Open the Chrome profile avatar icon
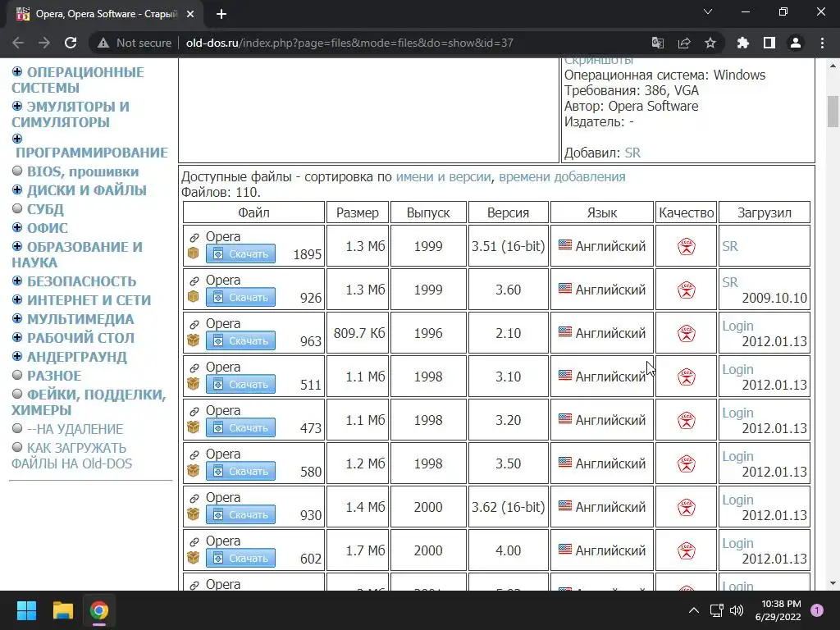This screenshot has height=630, width=840. click(x=796, y=43)
